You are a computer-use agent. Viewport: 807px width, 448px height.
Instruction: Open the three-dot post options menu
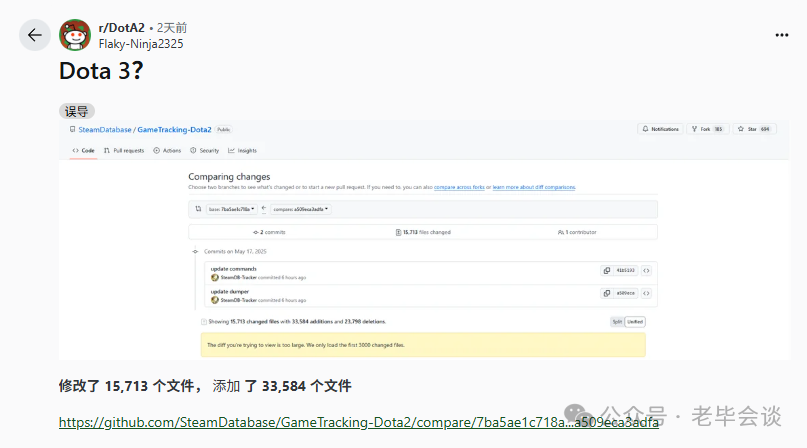click(781, 35)
